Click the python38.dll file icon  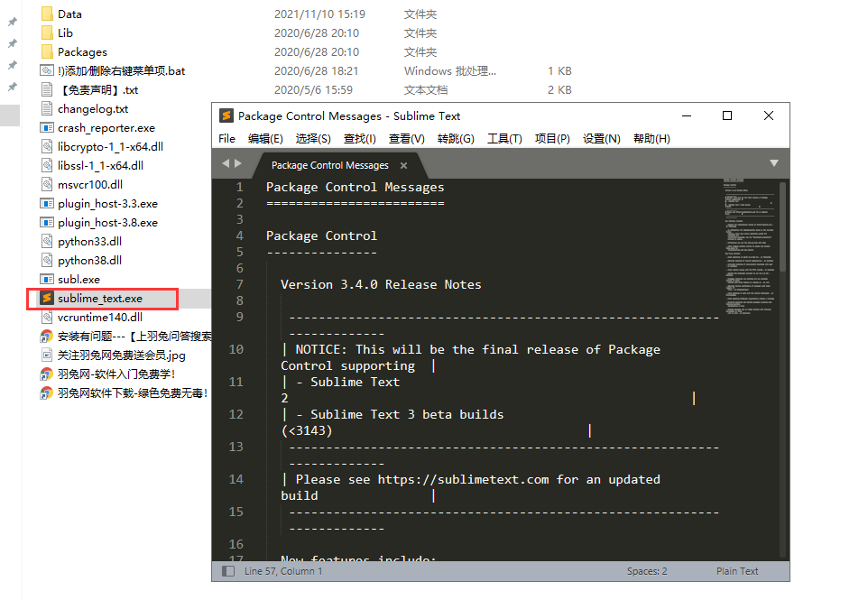coord(47,260)
